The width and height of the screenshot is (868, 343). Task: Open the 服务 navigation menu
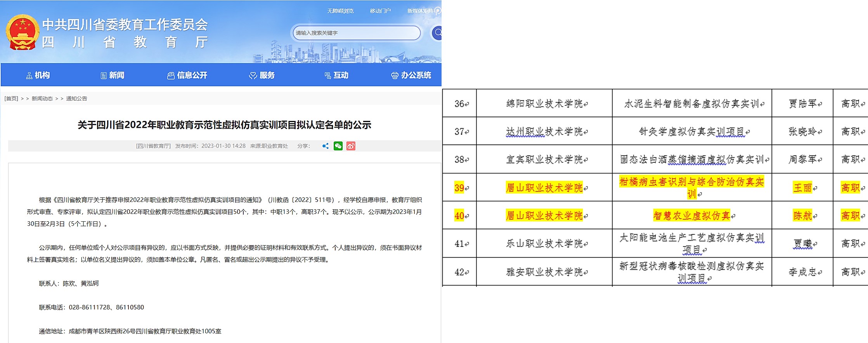tap(262, 75)
